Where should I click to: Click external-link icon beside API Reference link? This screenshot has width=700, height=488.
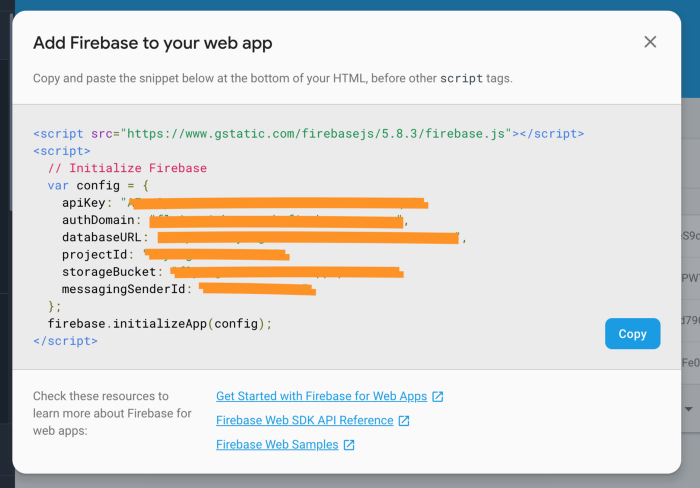pos(404,421)
